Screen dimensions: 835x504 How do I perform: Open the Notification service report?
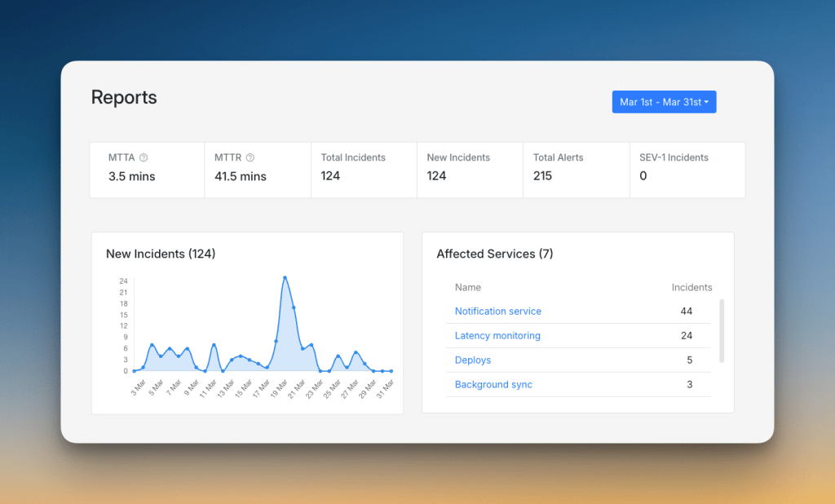497,311
